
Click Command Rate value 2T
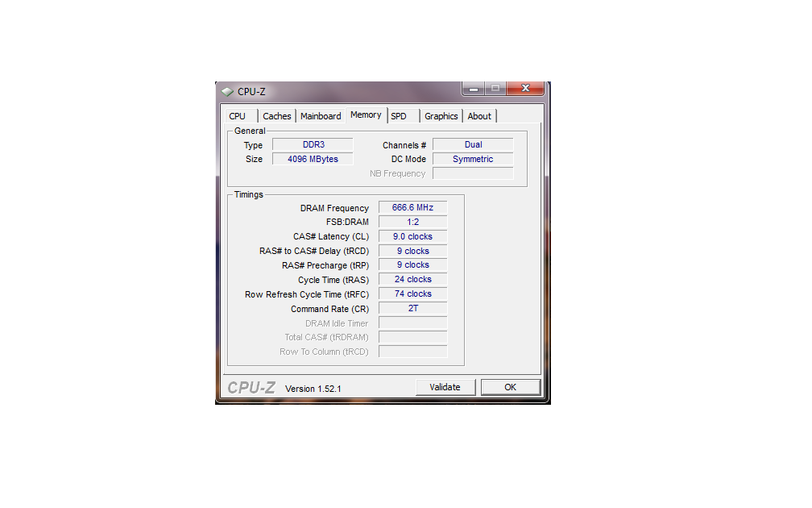(412, 308)
